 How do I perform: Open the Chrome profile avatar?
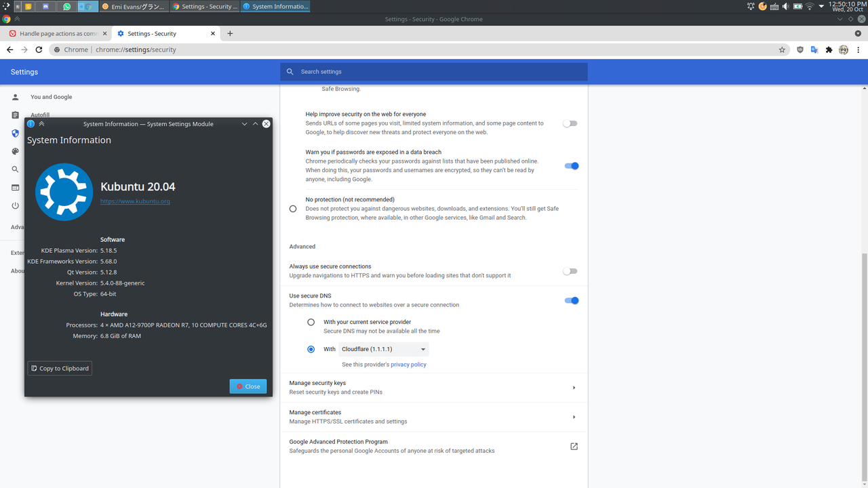844,49
